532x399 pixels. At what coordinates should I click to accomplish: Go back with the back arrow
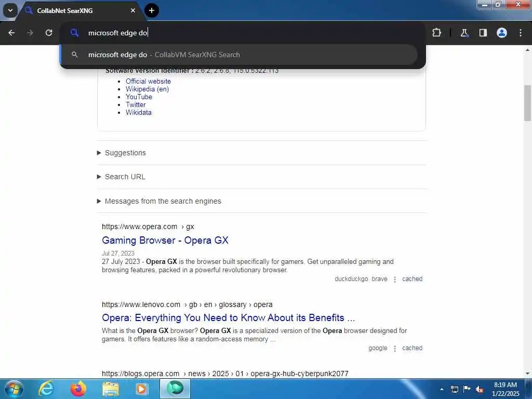point(11,33)
